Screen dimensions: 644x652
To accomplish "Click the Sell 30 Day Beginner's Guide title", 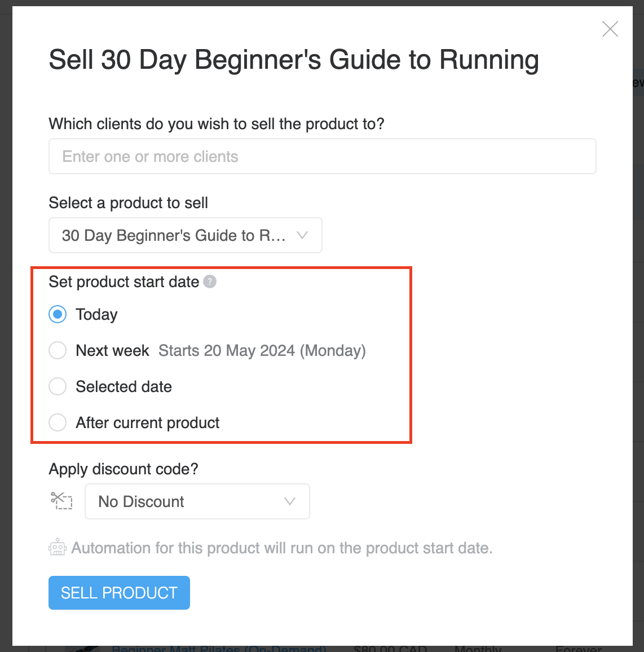I will point(294,59).
